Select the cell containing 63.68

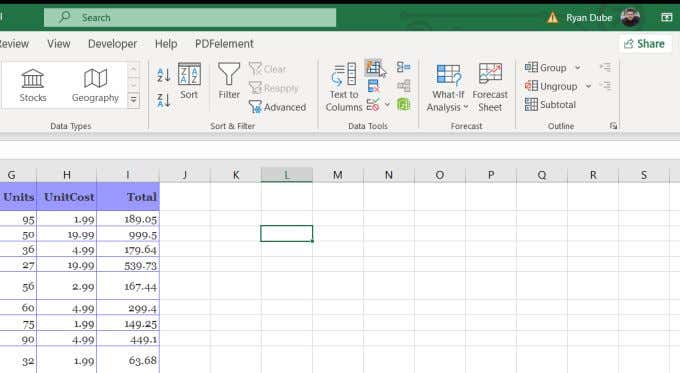click(128, 360)
